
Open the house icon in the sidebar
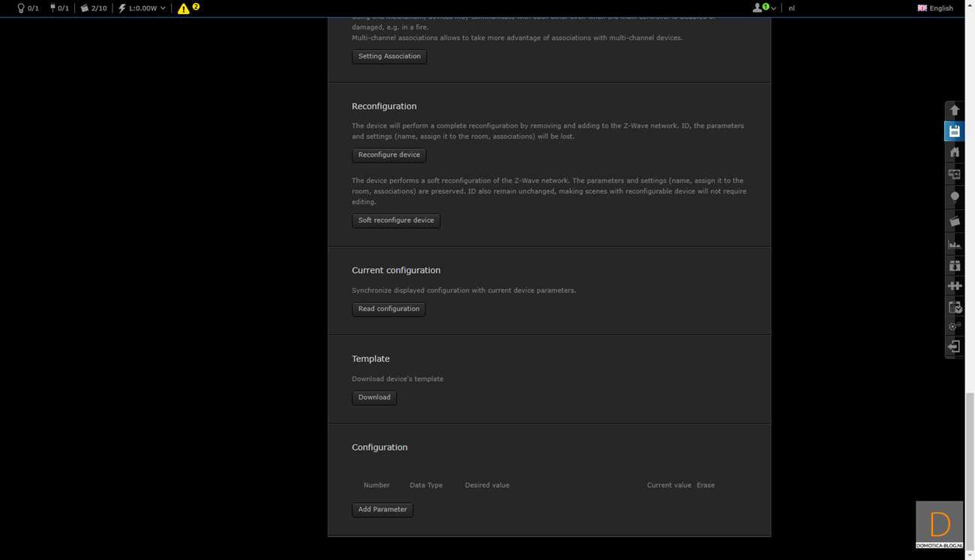pos(954,152)
